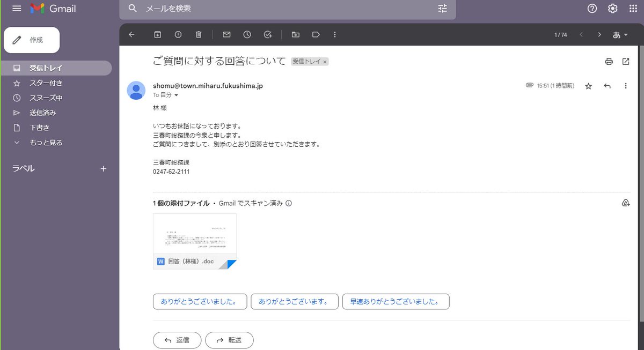The image size is (644, 350).
Task: Click the 転送 forward button
Action: tap(229, 340)
